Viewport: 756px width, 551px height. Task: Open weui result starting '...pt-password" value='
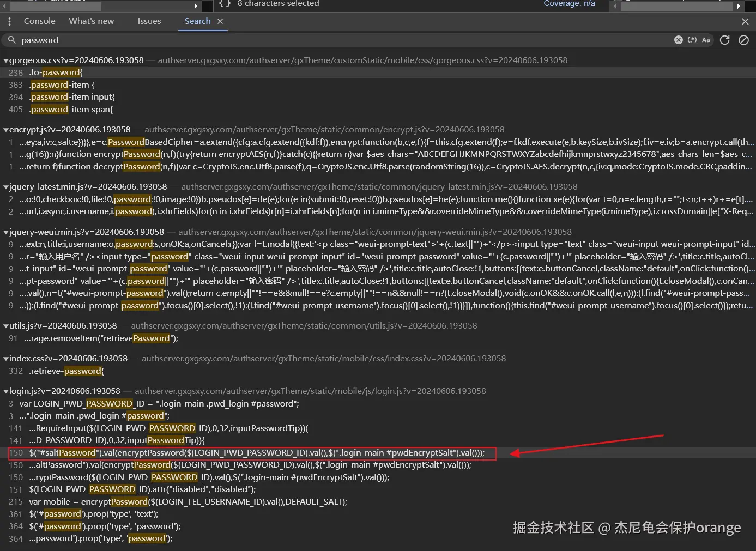click(x=378, y=281)
